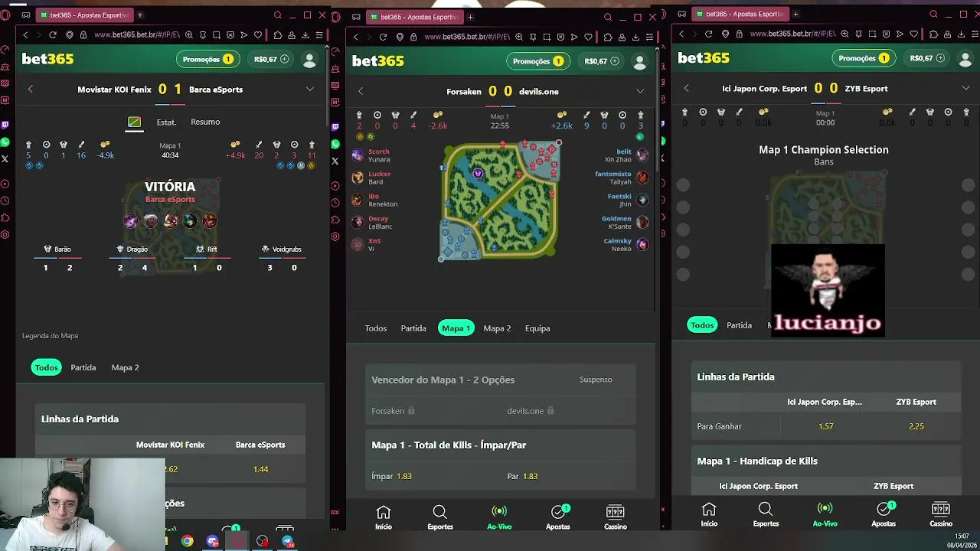Open X in the leftmost Opera sidebar
The width and height of the screenshot is (980, 551).
click(5, 159)
